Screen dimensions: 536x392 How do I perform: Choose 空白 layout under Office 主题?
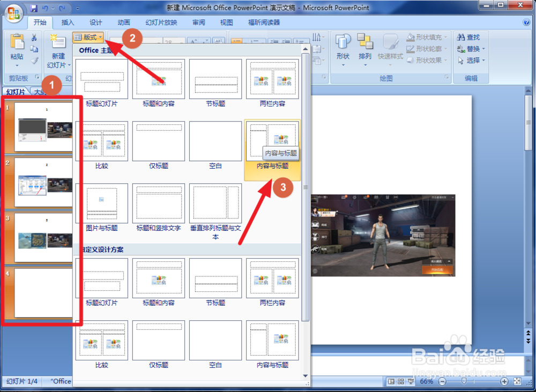(x=215, y=145)
